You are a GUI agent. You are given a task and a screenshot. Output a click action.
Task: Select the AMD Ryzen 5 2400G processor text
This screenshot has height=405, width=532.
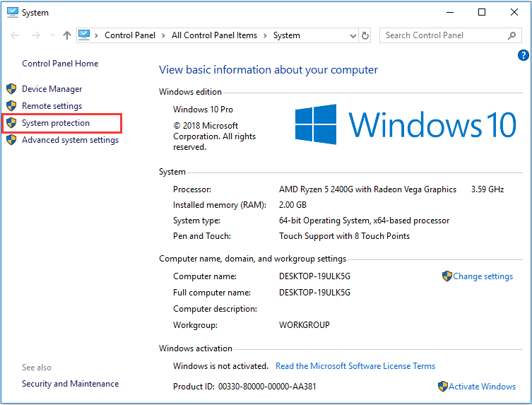(367, 189)
